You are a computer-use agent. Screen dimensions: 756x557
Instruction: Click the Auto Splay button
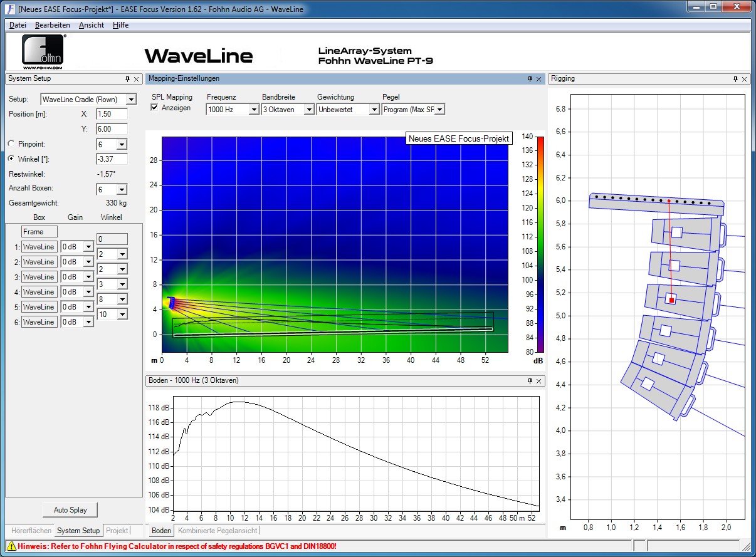tap(70, 510)
